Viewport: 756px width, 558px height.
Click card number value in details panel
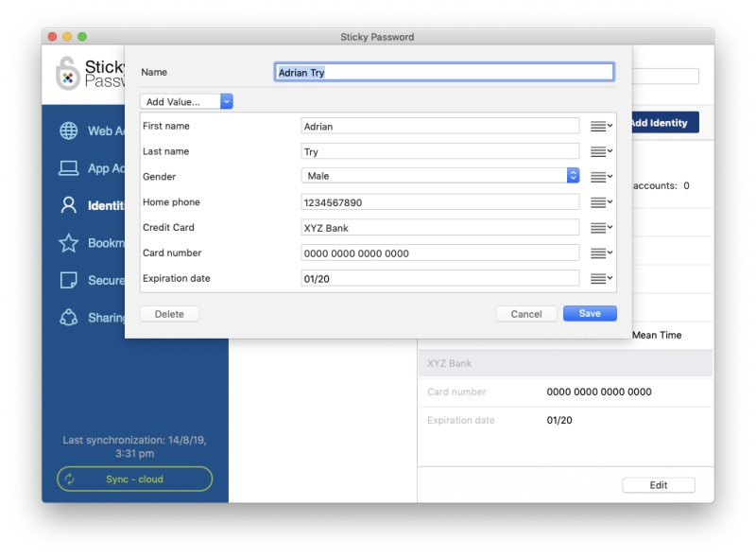pyautogui.click(x=599, y=392)
